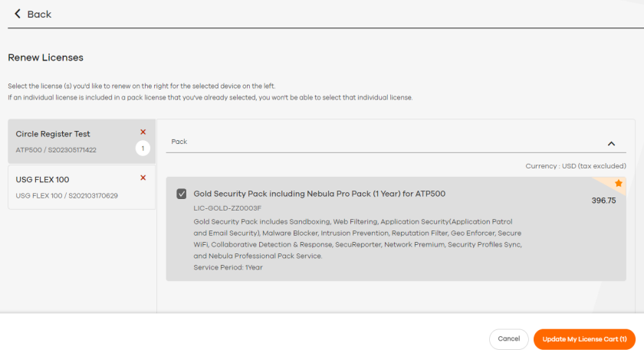
Task: Click the license count badge showing 1
Action: pyautogui.click(x=143, y=149)
